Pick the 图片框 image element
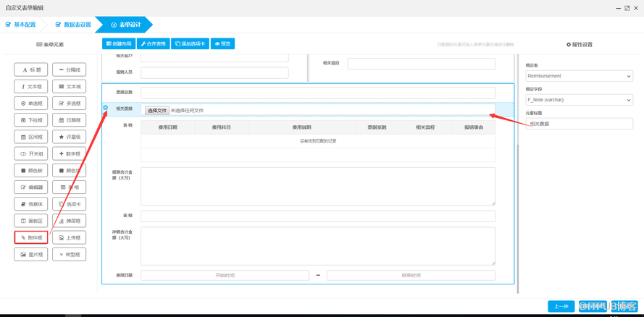Image resolution: width=644 pixels, height=317 pixels. click(31, 254)
